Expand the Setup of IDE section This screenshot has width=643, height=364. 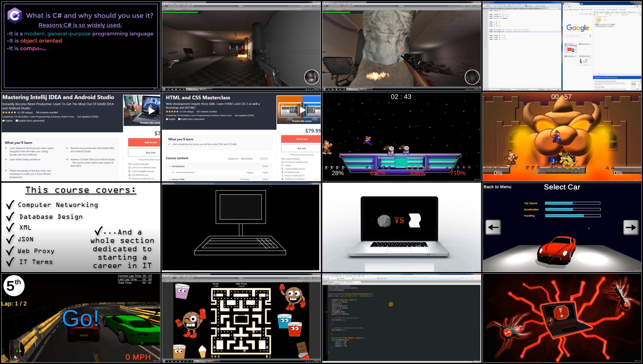coord(170,179)
